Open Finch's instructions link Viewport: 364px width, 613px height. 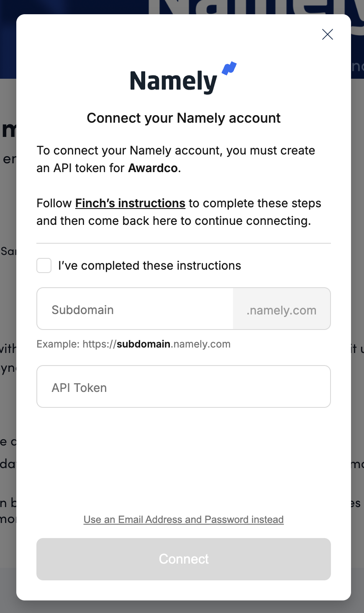tap(130, 203)
